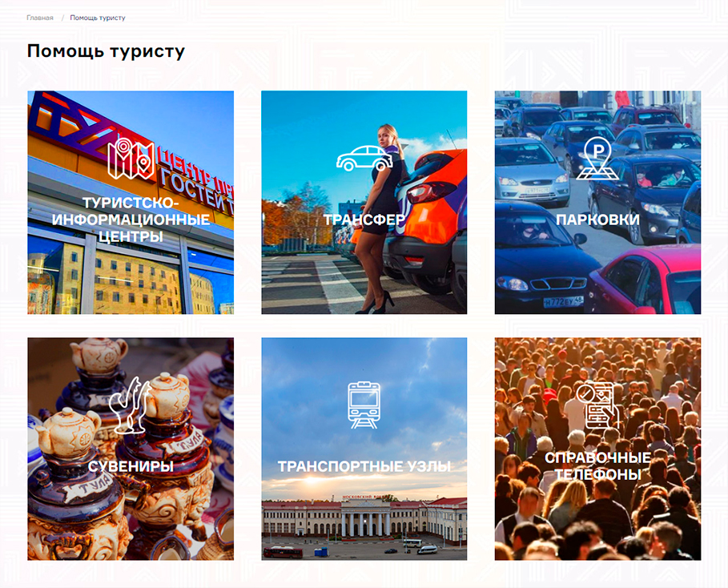Open the Транспортные узлы tile title
The image size is (728, 588).
[x=364, y=466]
